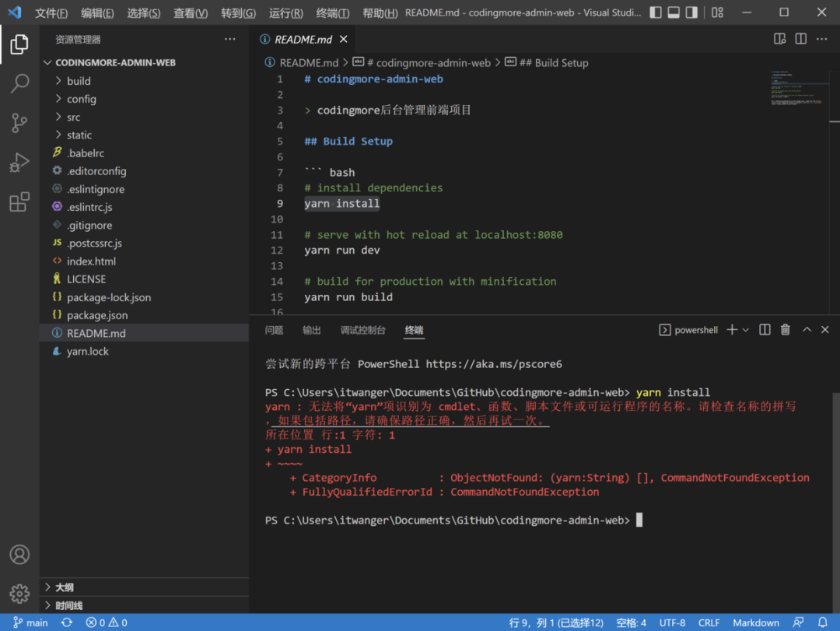Select the powershell terminal label

click(688, 330)
